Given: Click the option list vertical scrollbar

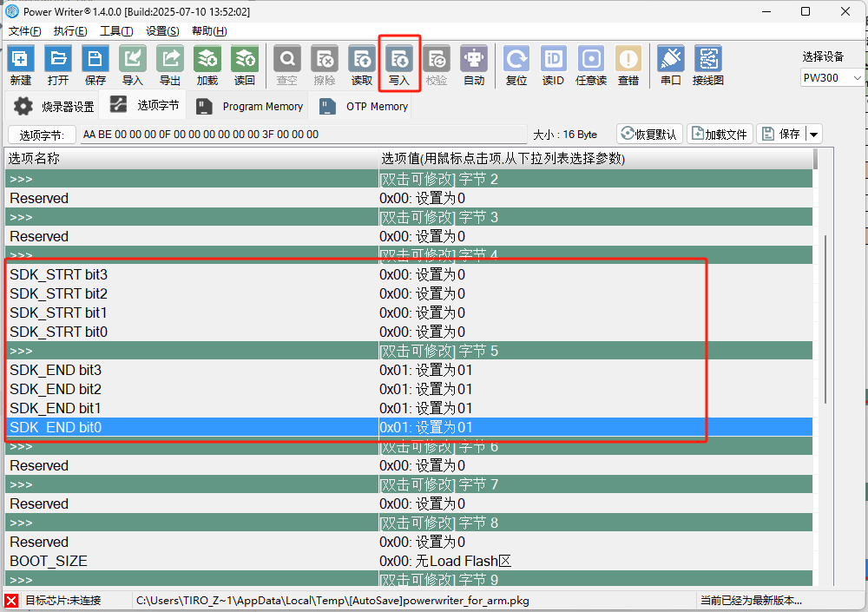Looking at the screenshot, I should pyautogui.click(x=825, y=319).
